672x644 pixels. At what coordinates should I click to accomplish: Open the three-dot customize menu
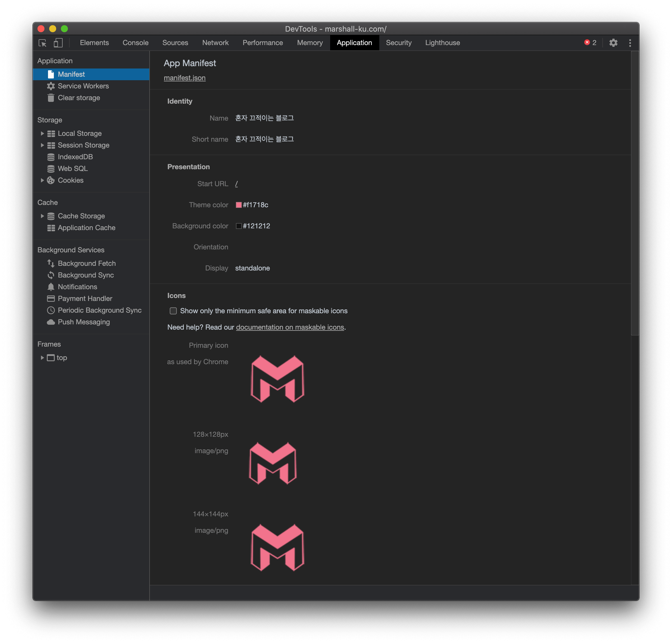(x=630, y=43)
